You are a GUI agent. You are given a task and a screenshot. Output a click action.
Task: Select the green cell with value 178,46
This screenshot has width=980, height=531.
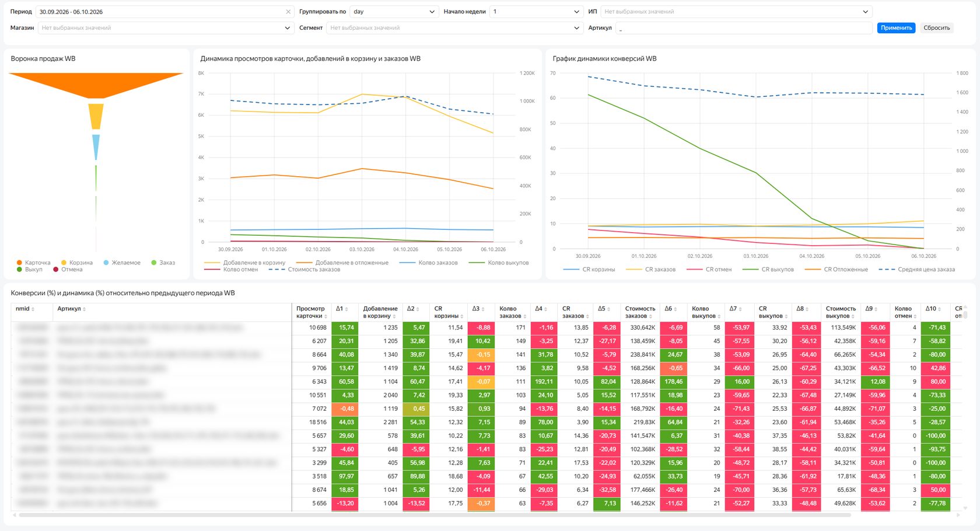(673, 382)
